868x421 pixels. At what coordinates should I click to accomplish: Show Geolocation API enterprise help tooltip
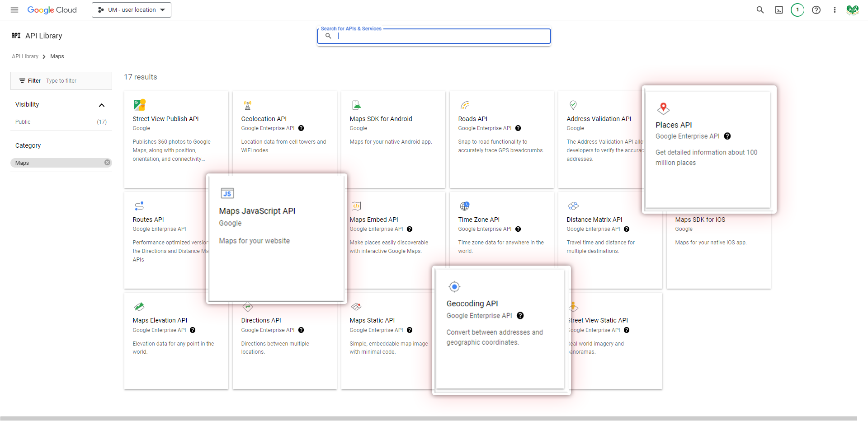(x=301, y=128)
